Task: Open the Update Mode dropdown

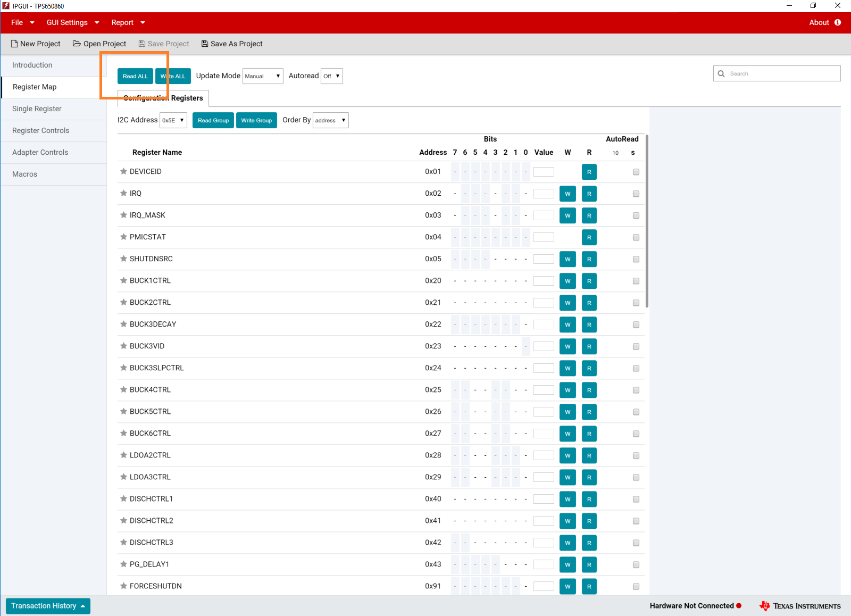Action: [263, 76]
